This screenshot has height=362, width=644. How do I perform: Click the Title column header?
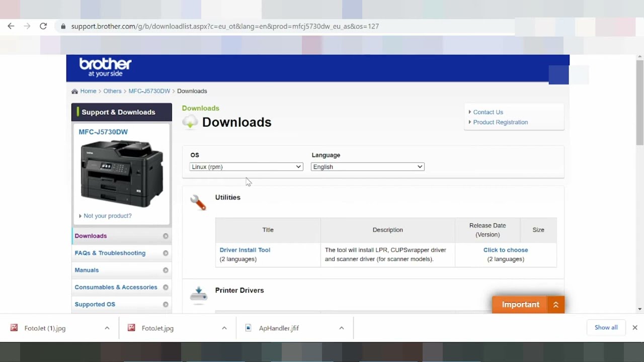[x=268, y=230]
